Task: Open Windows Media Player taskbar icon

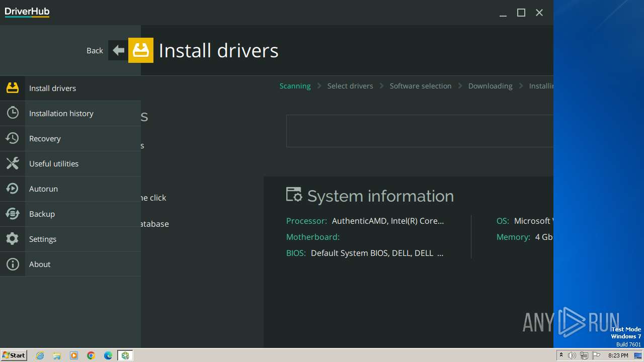Action: tap(74, 355)
